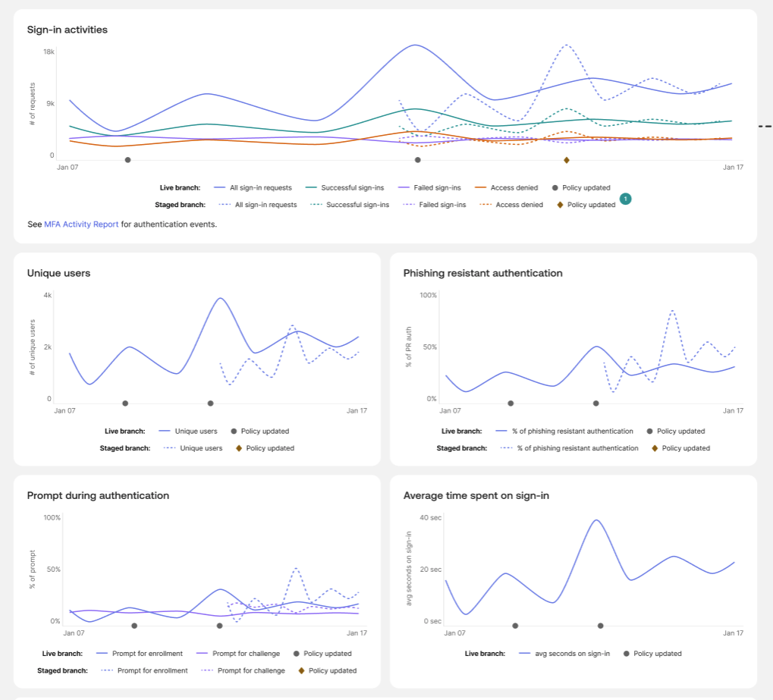Screen dimensions: 773x700
Task: Click the Sign-in activities card title
Action: click(67, 30)
